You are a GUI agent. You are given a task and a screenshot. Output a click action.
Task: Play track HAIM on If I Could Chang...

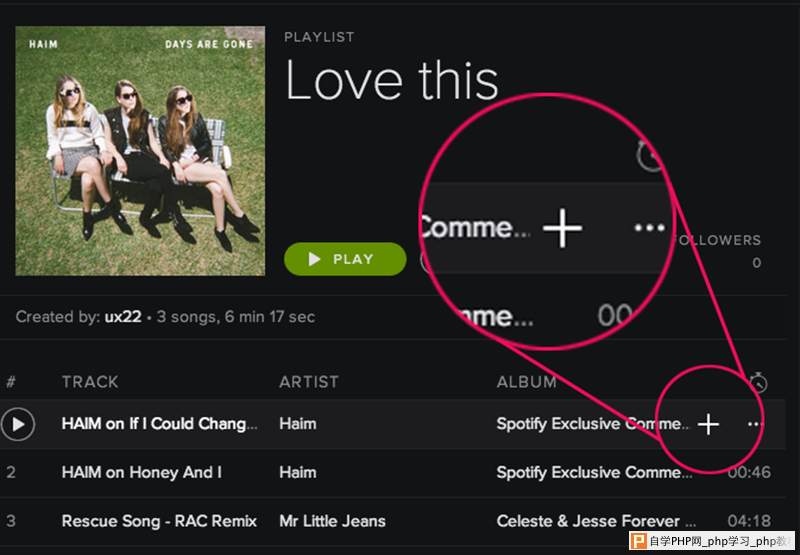(x=18, y=424)
